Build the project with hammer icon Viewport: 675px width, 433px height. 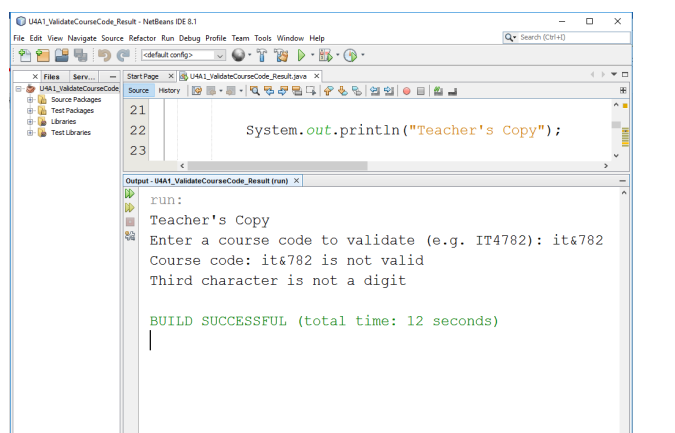[x=261, y=55]
